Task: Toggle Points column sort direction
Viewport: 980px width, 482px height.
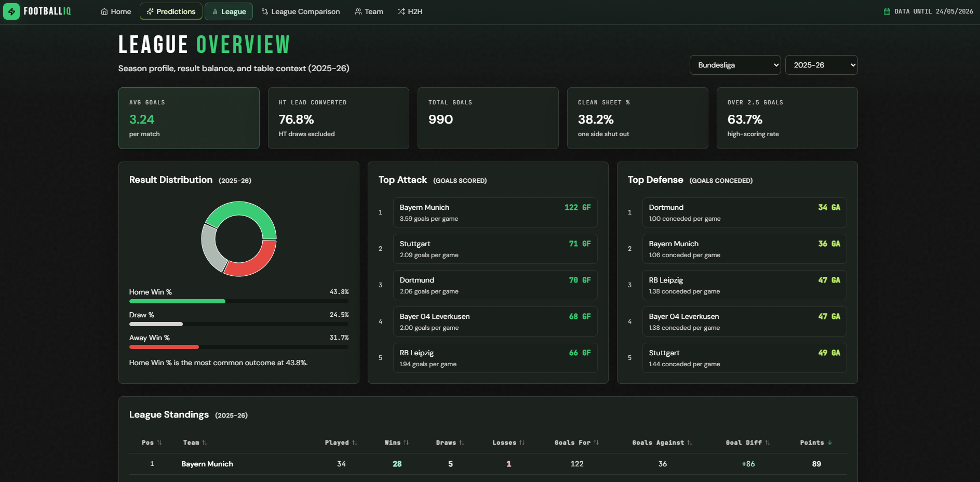Action: coord(816,443)
